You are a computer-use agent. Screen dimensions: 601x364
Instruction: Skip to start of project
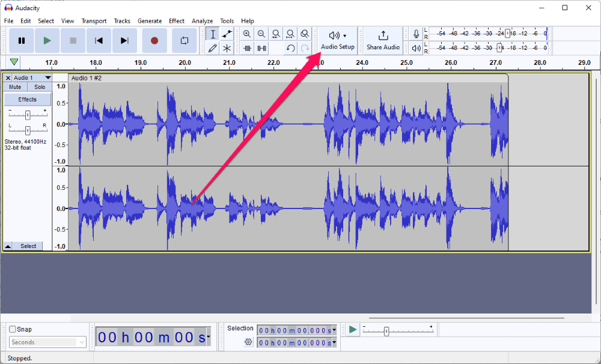(99, 40)
